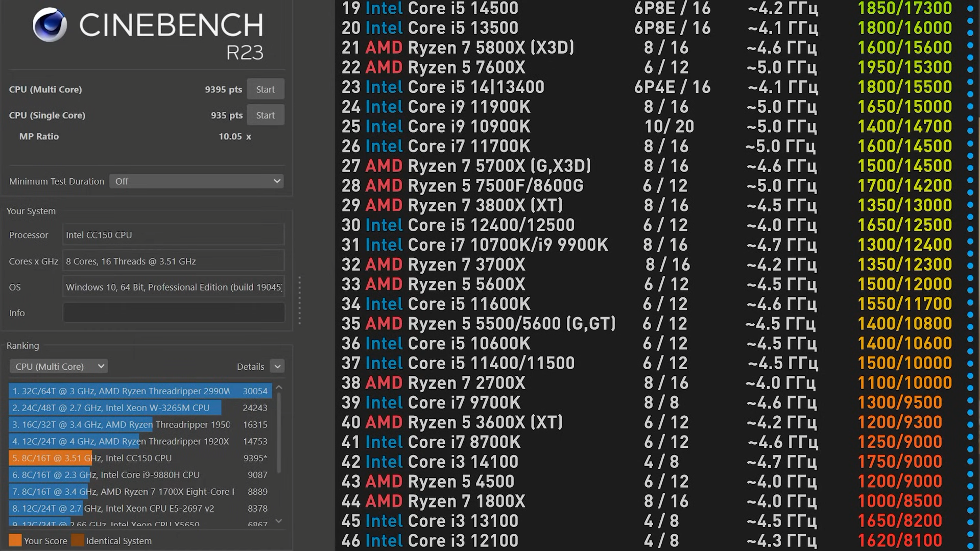Click the dotted panel grip handle

[300, 300]
